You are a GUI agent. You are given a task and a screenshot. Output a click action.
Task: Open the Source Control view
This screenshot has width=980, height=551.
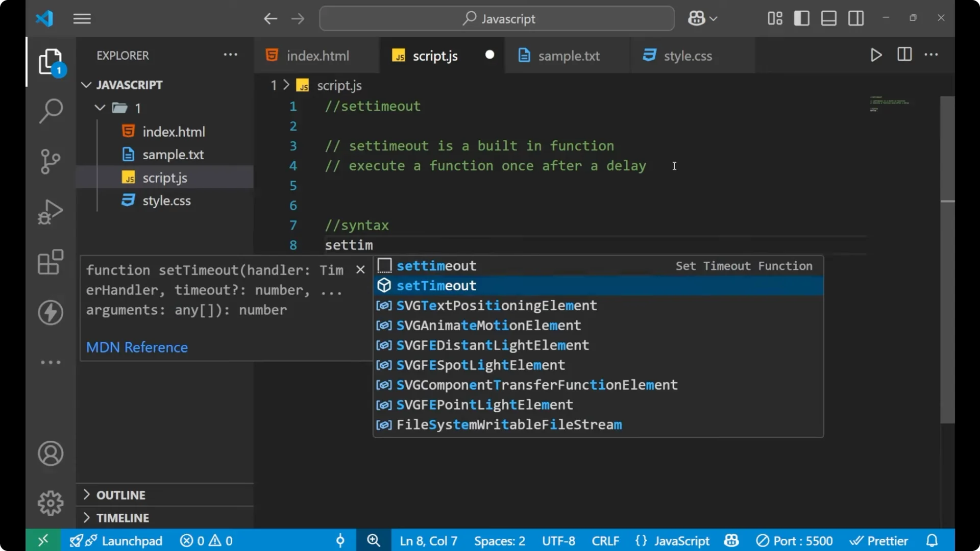[51, 161]
